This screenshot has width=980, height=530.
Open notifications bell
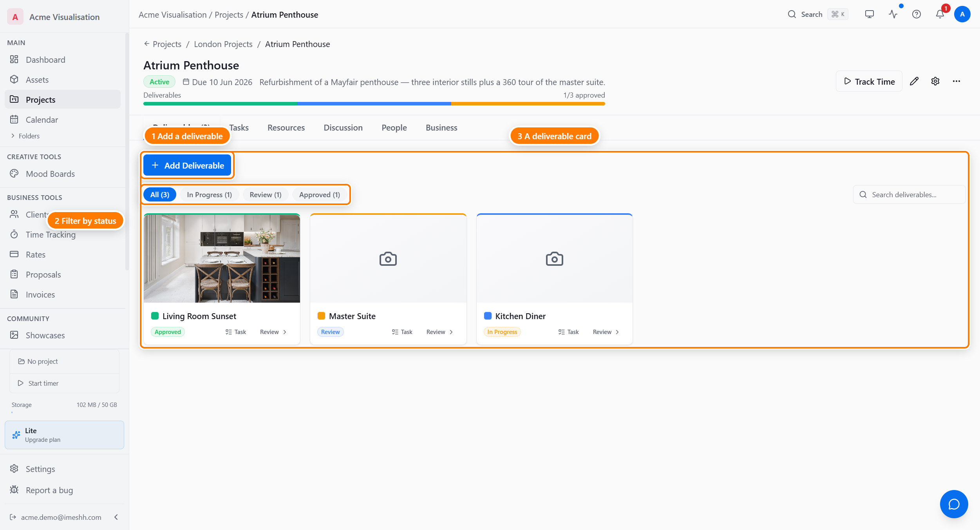[940, 15]
